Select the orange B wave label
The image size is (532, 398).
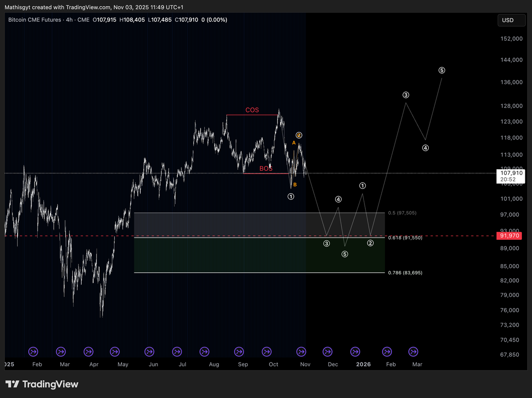tap(295, 185)
